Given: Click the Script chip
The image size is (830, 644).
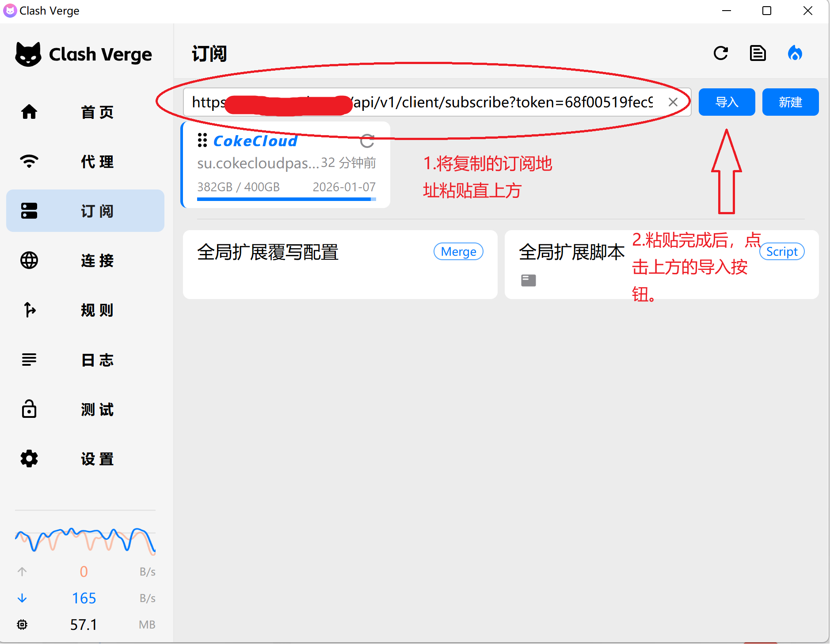Looking at the screenshot, I should pyautogui.click(x=782, y=251).
